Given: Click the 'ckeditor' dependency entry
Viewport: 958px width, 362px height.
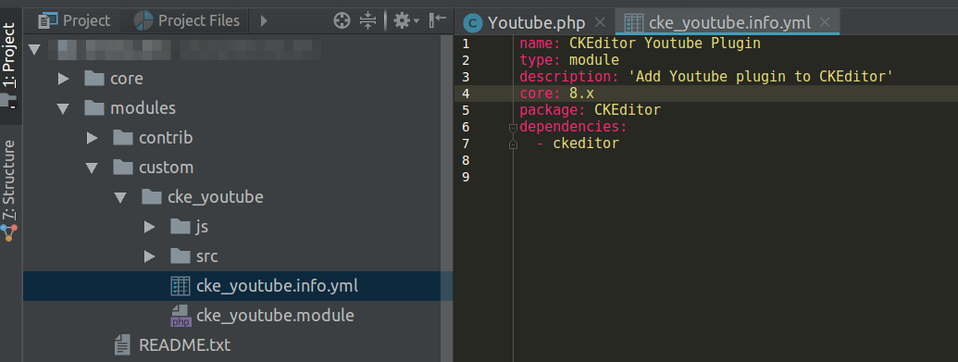Looking at the screenshot, I should point(586,143).
